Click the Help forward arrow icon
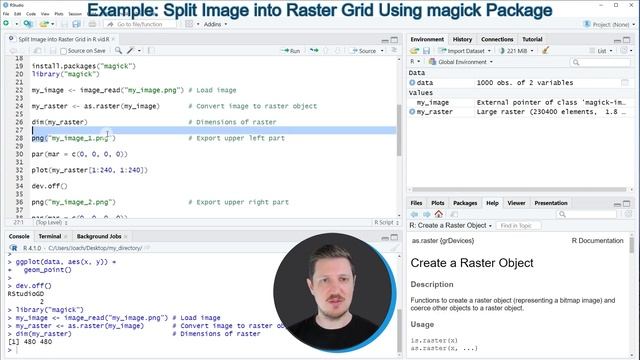Screen dimensions: 640x360 point(427,214)
